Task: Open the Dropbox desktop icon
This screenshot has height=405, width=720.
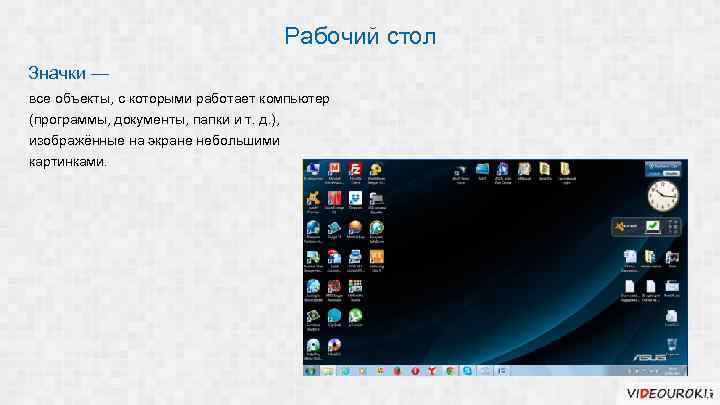Action: [x=355, y=201]
